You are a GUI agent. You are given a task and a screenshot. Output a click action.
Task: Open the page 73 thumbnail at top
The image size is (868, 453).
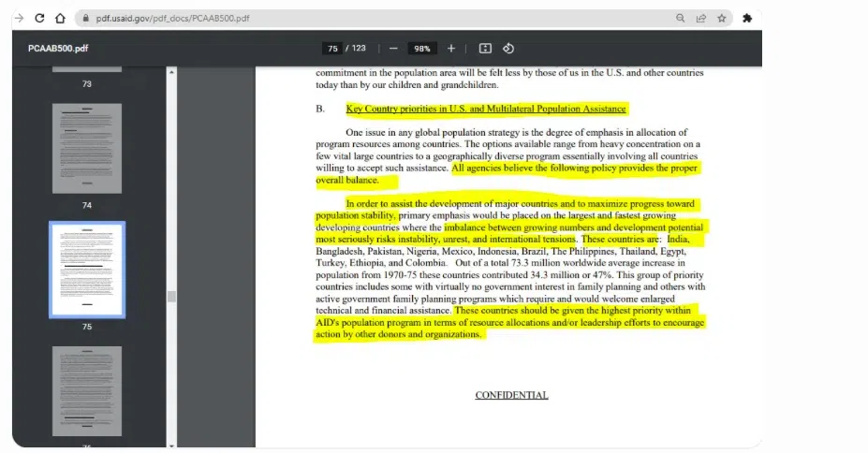[86, 68]
